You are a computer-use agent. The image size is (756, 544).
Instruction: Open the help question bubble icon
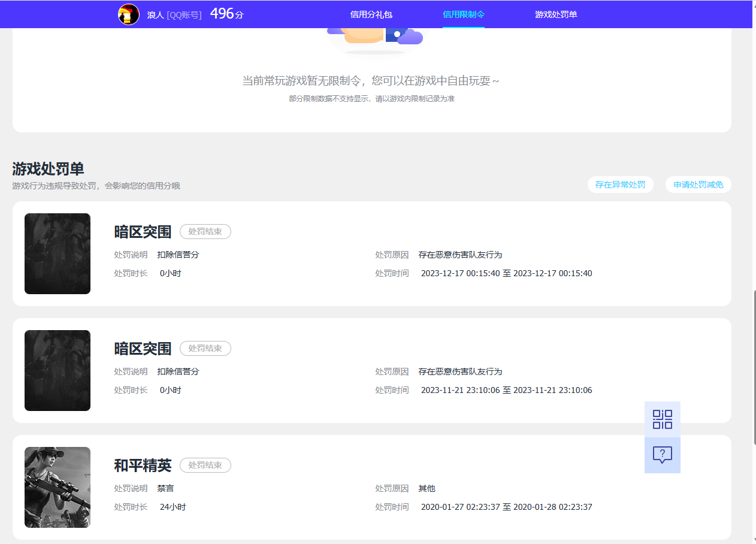(x=663, y=455)
